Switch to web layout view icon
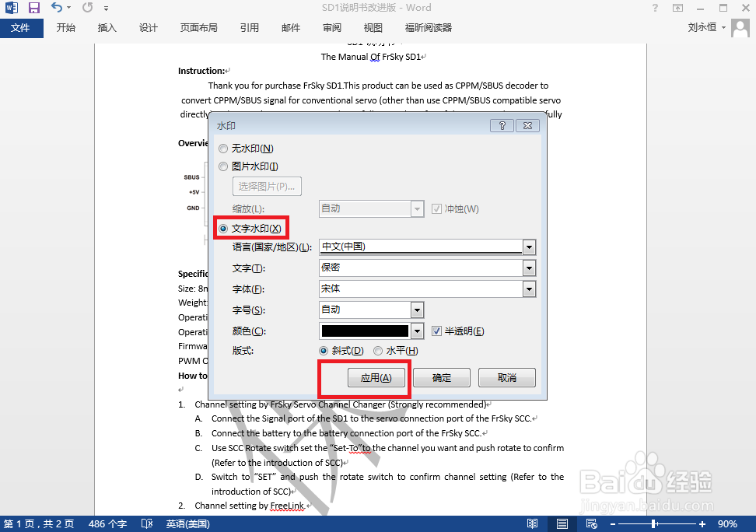The height and width of the screenshot is (532, 756). click(x=592, y=523)
